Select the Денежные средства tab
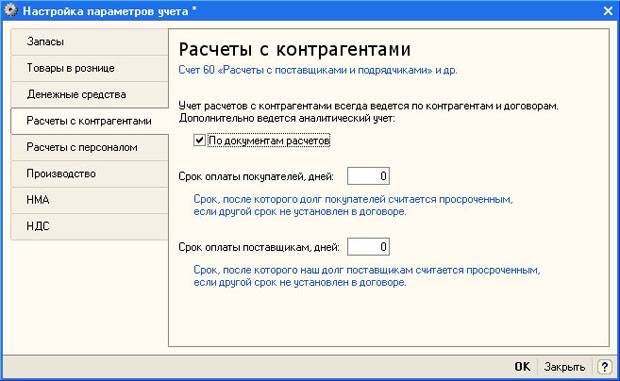Screen dimensions: 620x381 click(x=90, y=95)
